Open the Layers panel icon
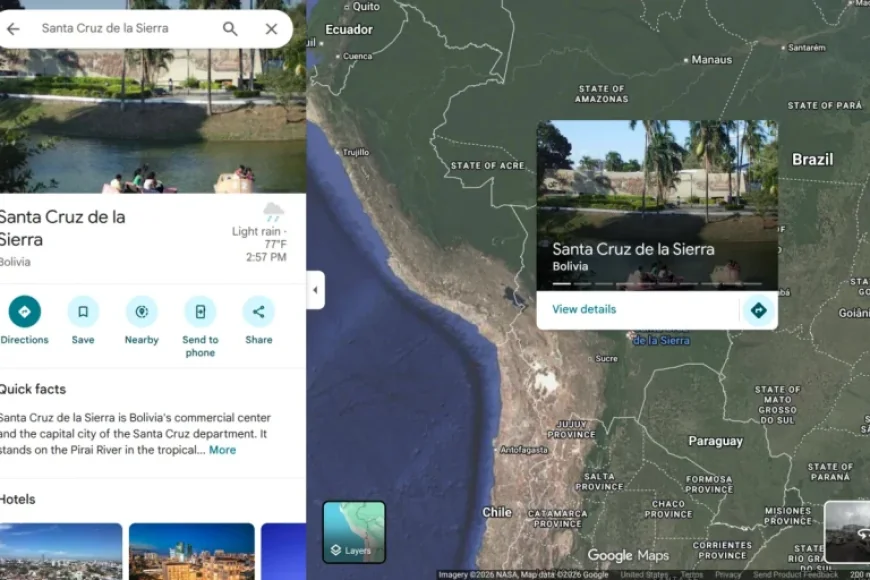 pyautogui.click(x=354, y=532)
